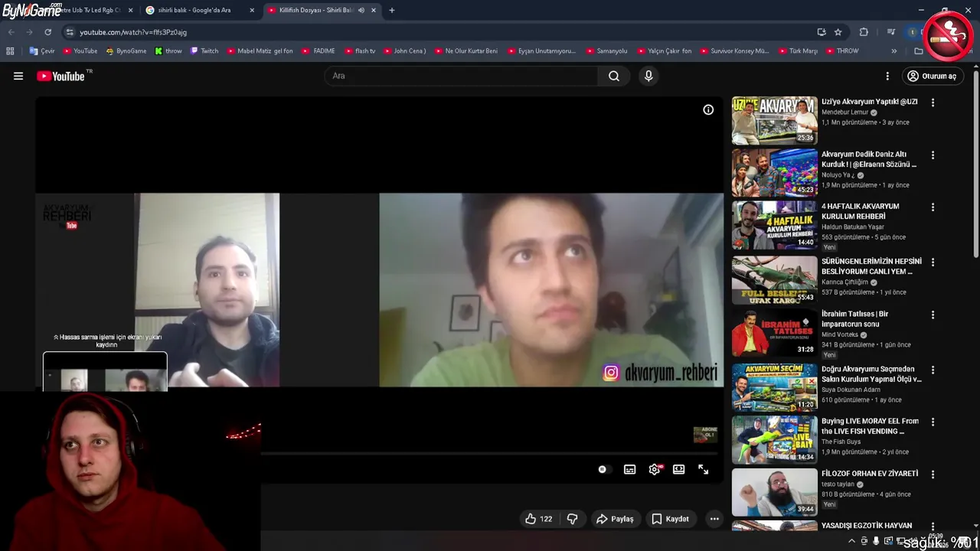Enter fullscreen mode in the player
Viewport: 980px width, 551px height.
click(703, 469)
